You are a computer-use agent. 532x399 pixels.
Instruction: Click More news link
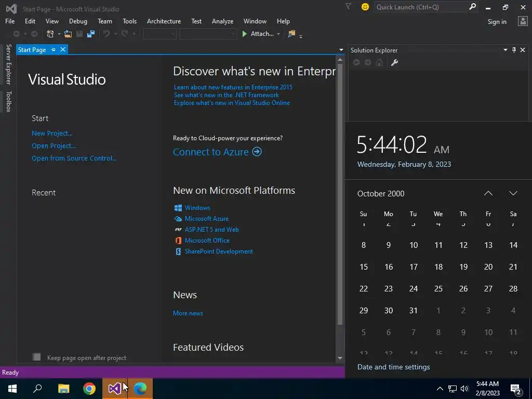tap(188, 313)
